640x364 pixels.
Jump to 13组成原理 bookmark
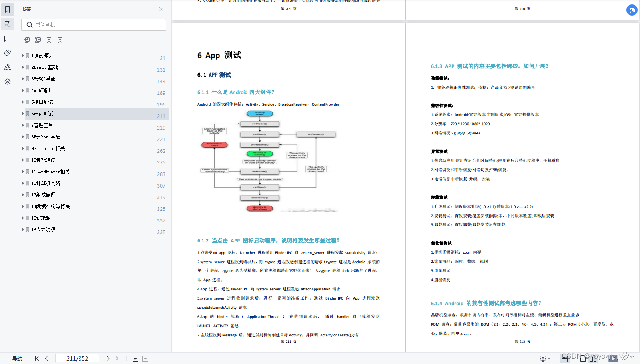point(43,195)
